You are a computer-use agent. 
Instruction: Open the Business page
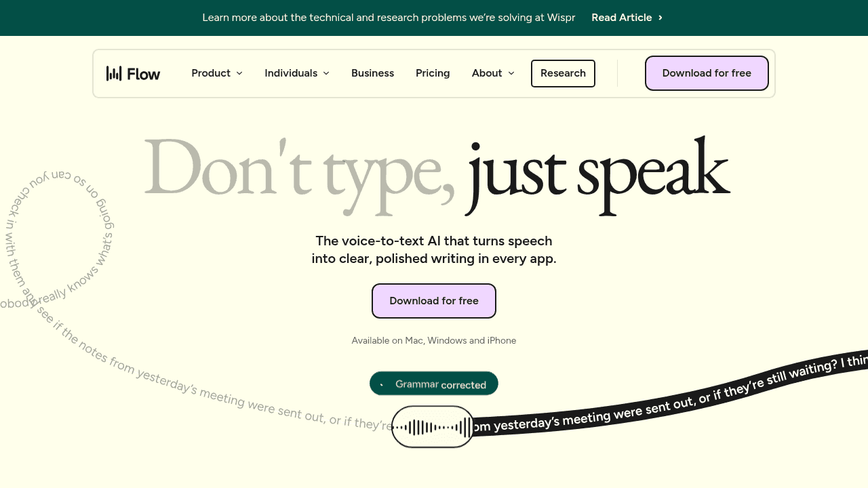pyautogui.click(x=372, y=73)
